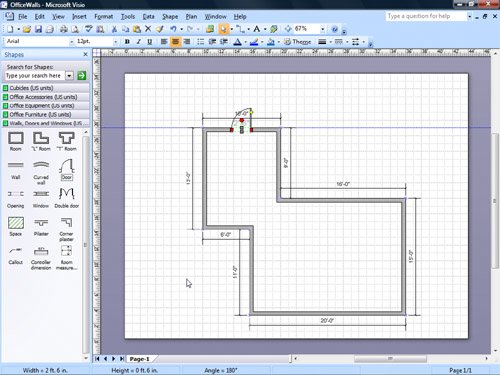The height and width of the screenshot is (375, 500).
Task: Click the green search arrow button
Action: click(81, 76)
